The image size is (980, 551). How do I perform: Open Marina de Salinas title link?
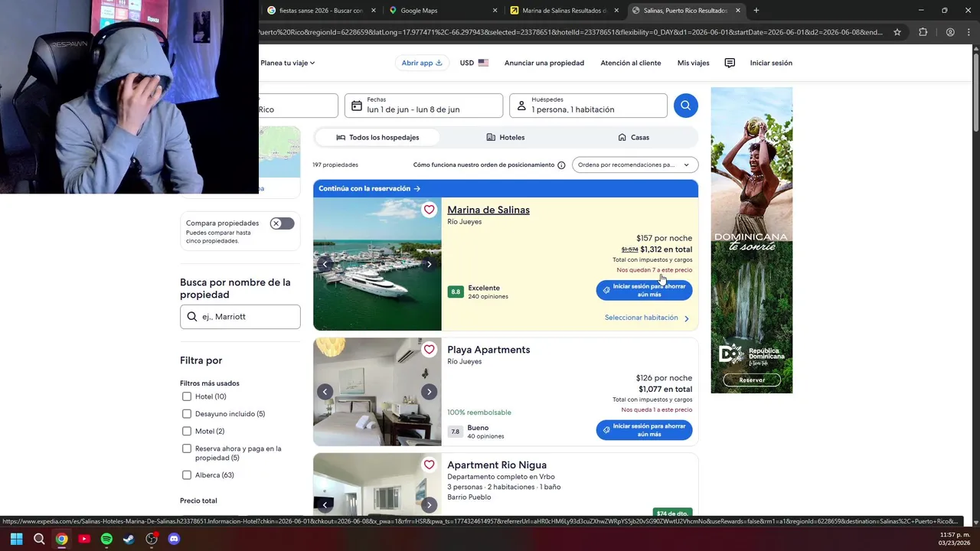[x=488, y=210]
